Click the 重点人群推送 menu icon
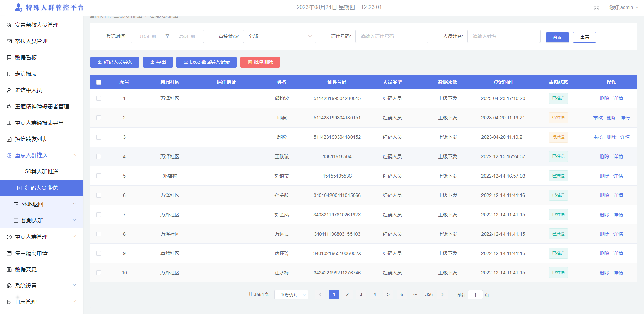The width and height of the screenshot is (644, 314). (9, 155)
